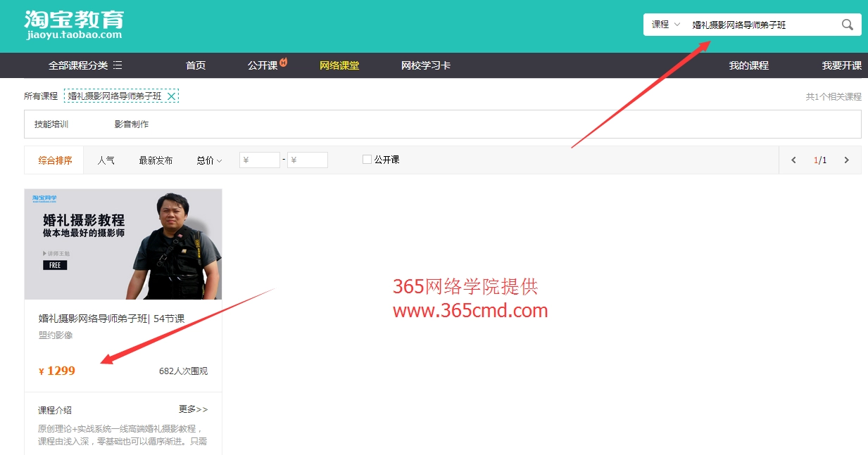Click the minimum price input field
This screenshot has height=455, width=868.
coord(260,159)
